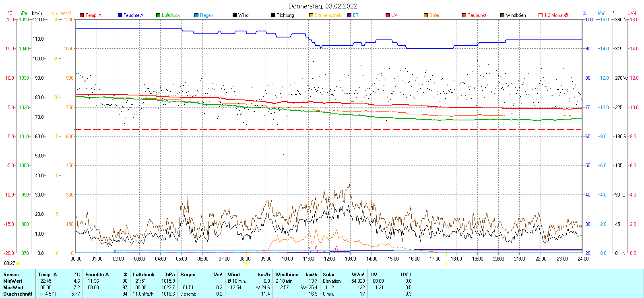Click the pink UV legend square
This screenshot has width=644, height=298.
coord(388,15)
